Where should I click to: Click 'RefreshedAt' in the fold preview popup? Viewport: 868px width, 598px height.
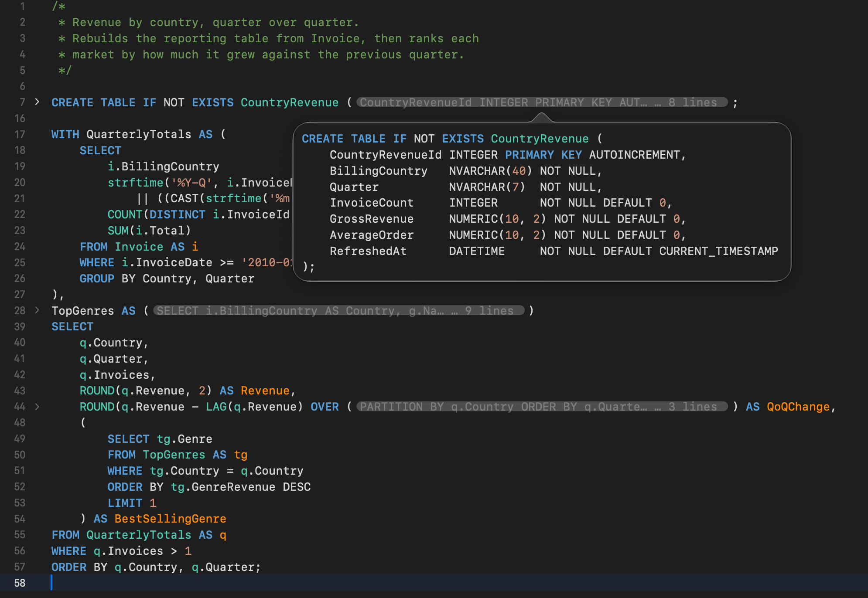click(368, 251)
